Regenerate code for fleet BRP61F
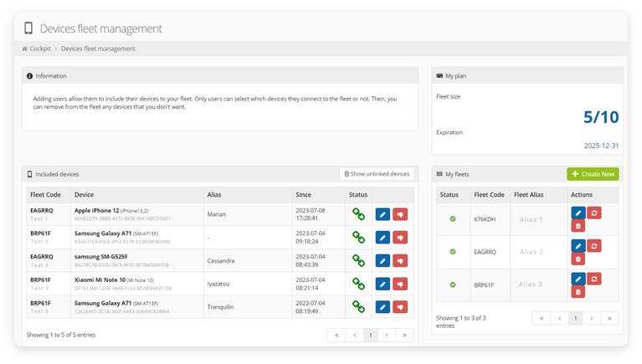642x364 pixels. pos(594,279)
